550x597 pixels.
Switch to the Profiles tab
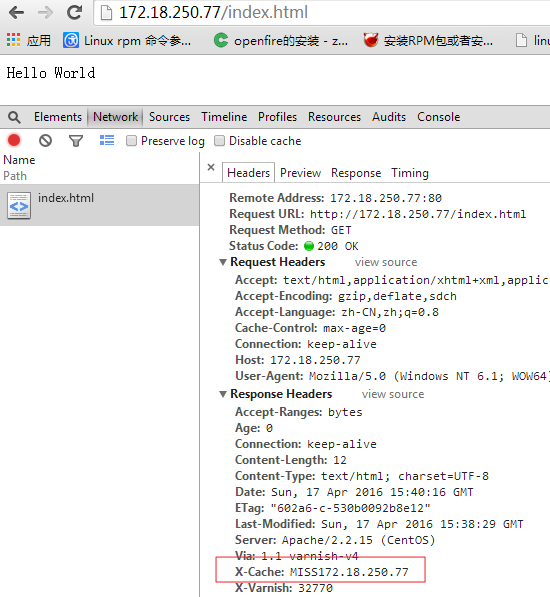[277, 117]
